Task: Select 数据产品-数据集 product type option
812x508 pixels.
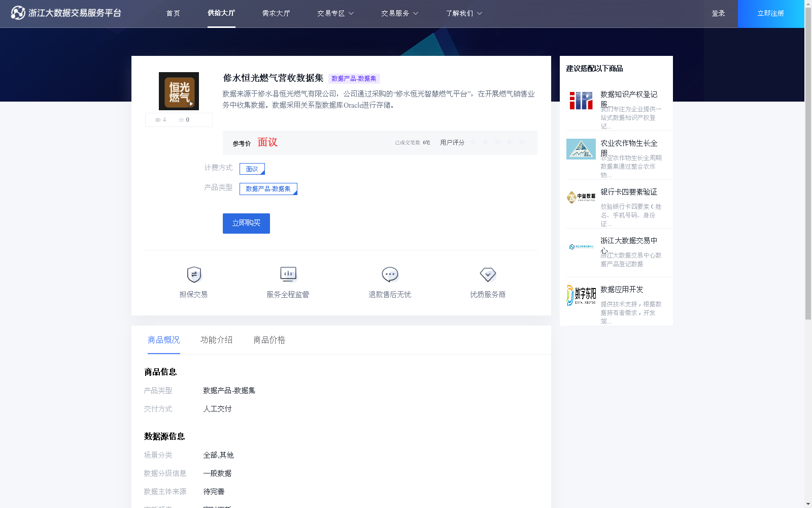Action: 268,189
